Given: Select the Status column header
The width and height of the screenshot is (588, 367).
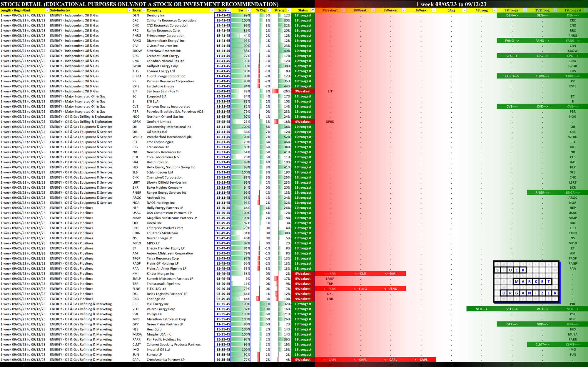Looking at the screenshot, I should [x=303, y=10].
